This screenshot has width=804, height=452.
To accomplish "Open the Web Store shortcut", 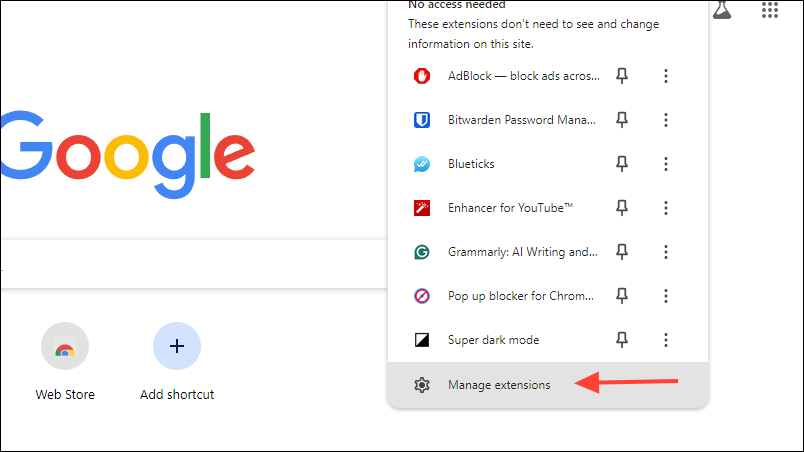I will [x=65, y=361].
